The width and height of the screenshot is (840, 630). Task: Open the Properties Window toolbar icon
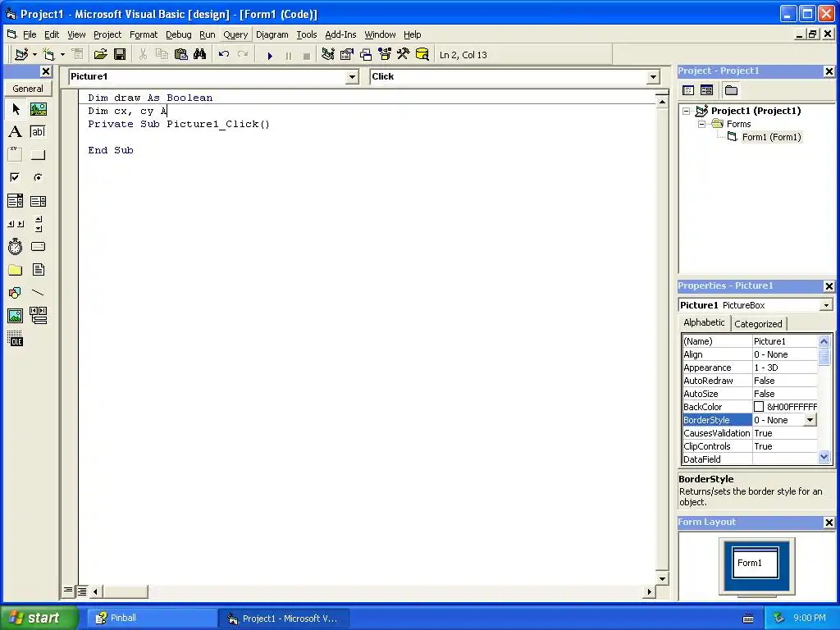point(347,55)
